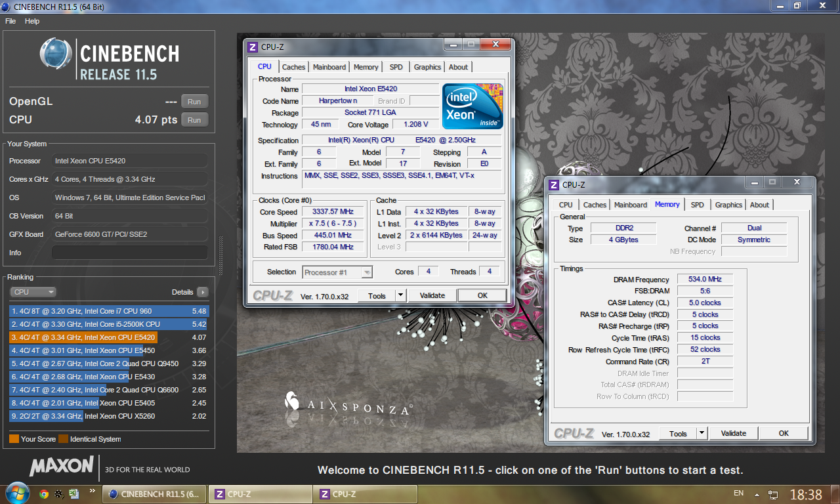
Task: Switch to Caches tab in the CPU-Z Memory window
Action: click(595, 205)
